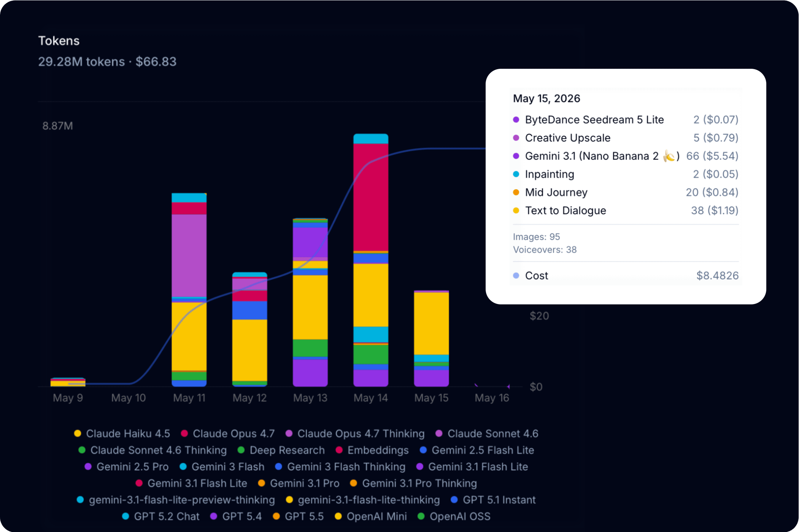The image size is (799, 532).
Task: Toggle GPT 5.2 Chat legend entry
Action: [160, 516]
